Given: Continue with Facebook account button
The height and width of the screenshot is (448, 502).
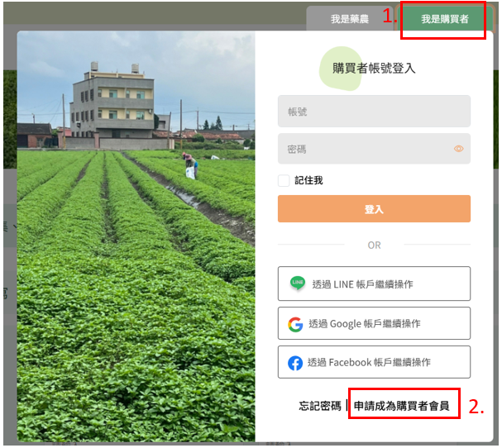Looking at the screenshot, I should pos(374,363).
